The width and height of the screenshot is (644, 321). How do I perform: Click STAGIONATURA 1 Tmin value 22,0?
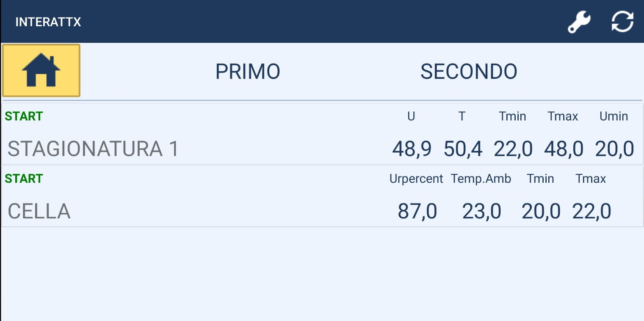click(513, 149)
